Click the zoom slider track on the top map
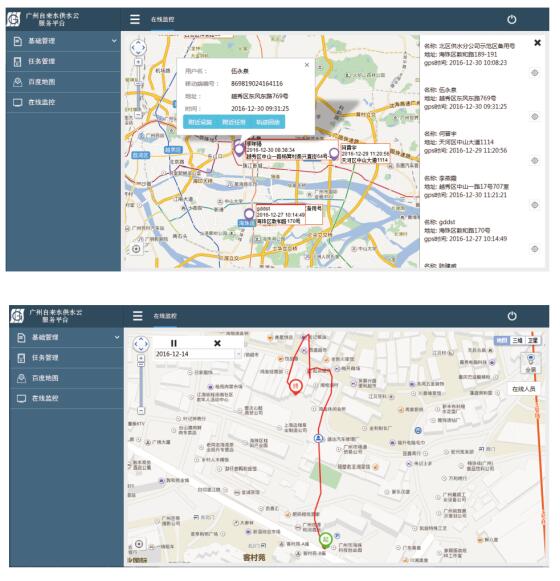The height and width of the screenshot is (581, 560). tap(138, 88)
